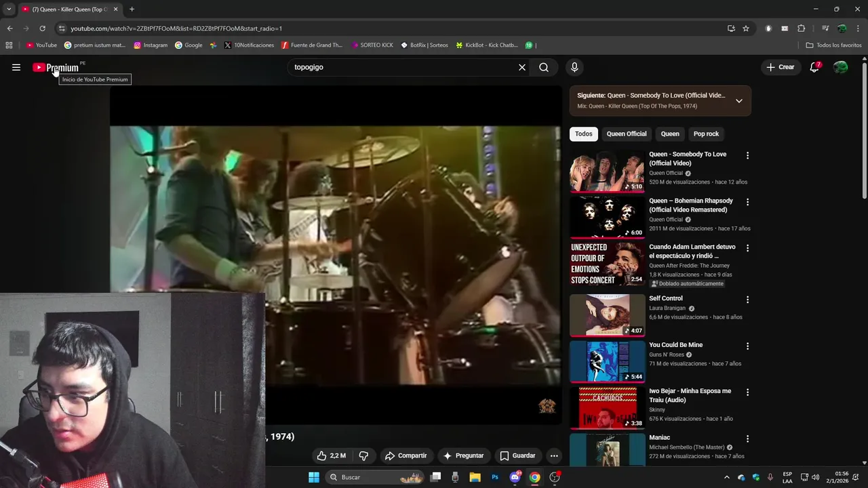The image size is (868, 488).
Task: Open Photoshop from the taskbar
Action: 495,477
